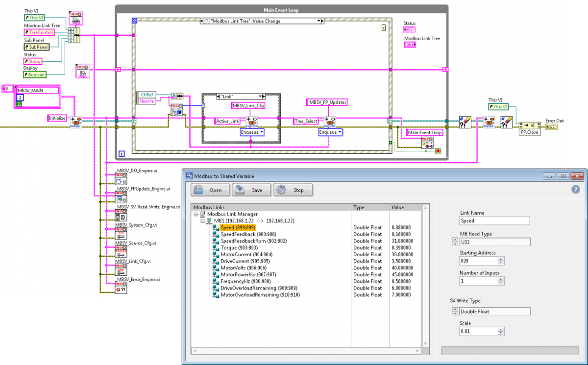
Task: Open the "Link" case structure selector dropdown
Action: (x=261, y=97)
